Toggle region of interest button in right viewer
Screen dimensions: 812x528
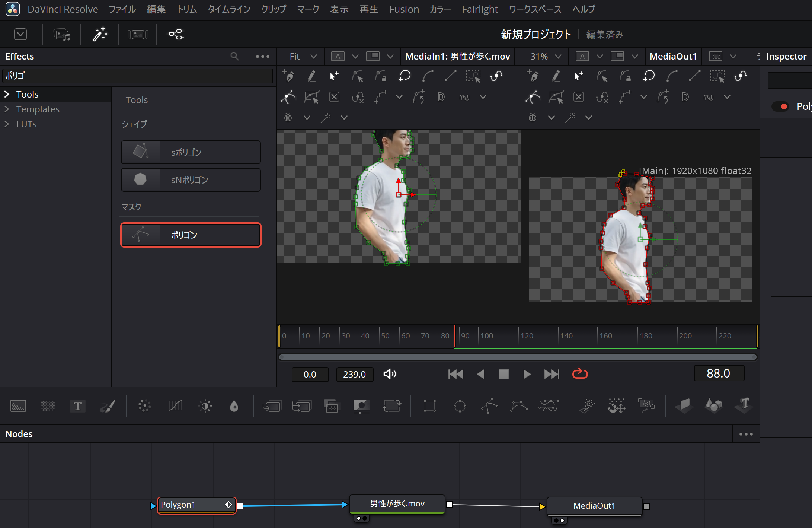tap(715, 57)
